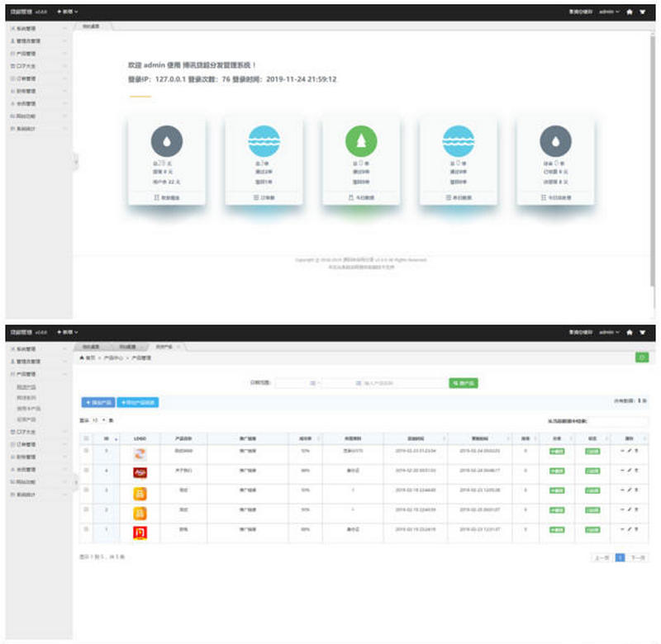Go to the next page with 下一页
The height and width of the screenshot is (644, 661).
638,557
